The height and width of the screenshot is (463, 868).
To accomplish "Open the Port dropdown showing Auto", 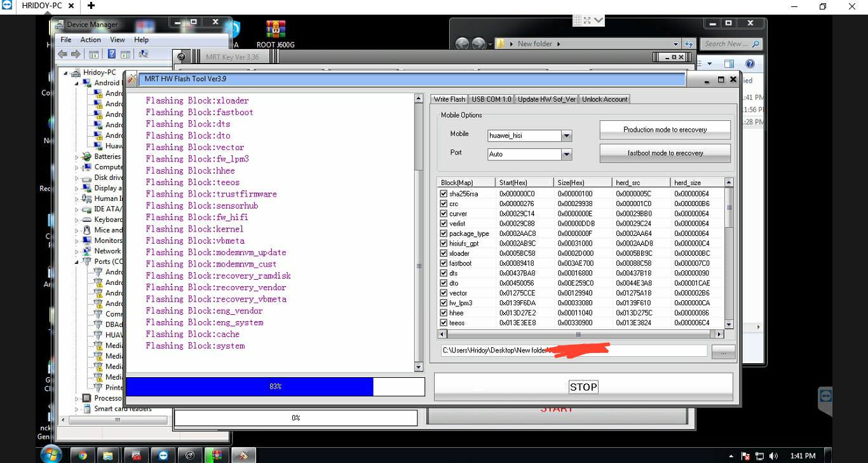I will coord(567,155).
